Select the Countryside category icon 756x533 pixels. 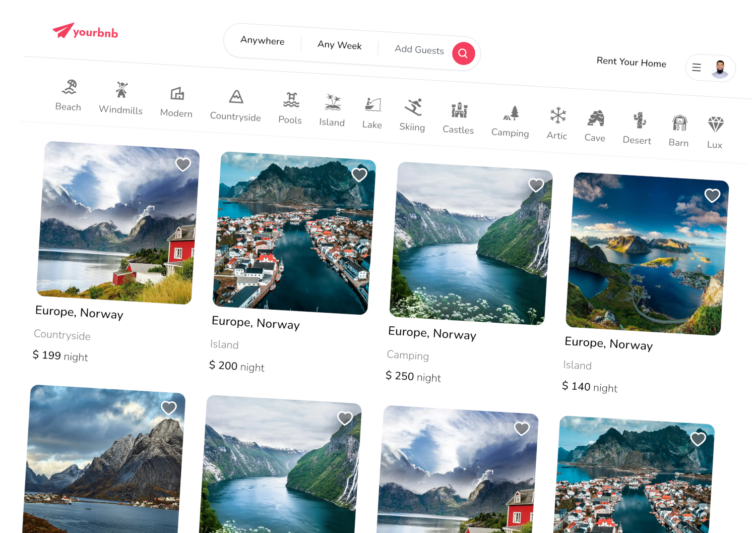(236, 96)
